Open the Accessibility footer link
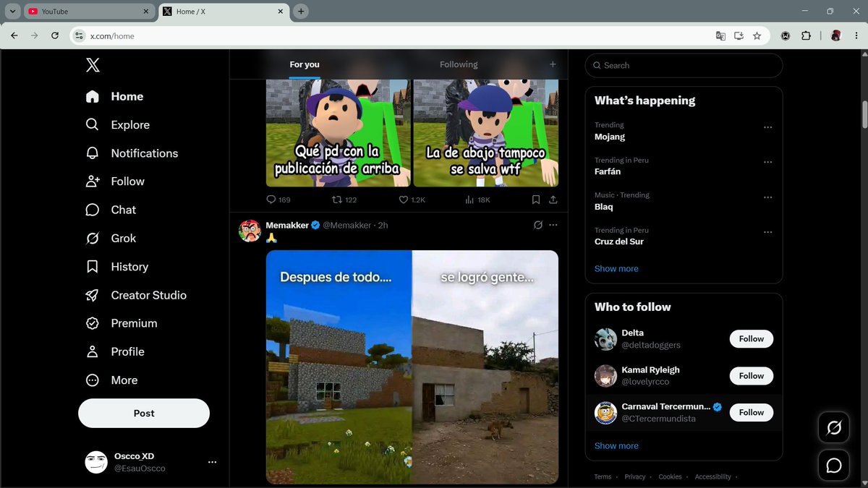This screenshot has height=488, width=868. (712, 477)
